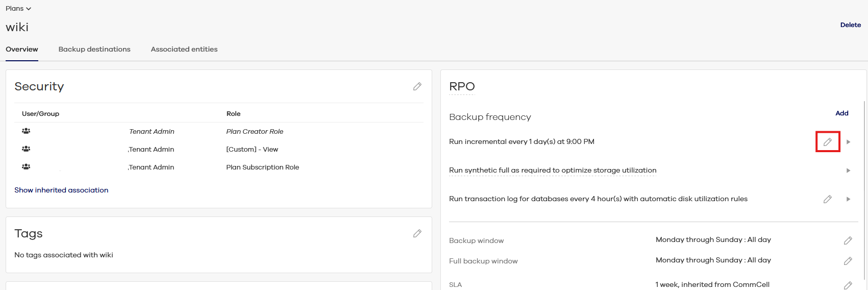Edit the Backup window setting
This screenshot has height=290, width=868.
click(x=848, y=240)
